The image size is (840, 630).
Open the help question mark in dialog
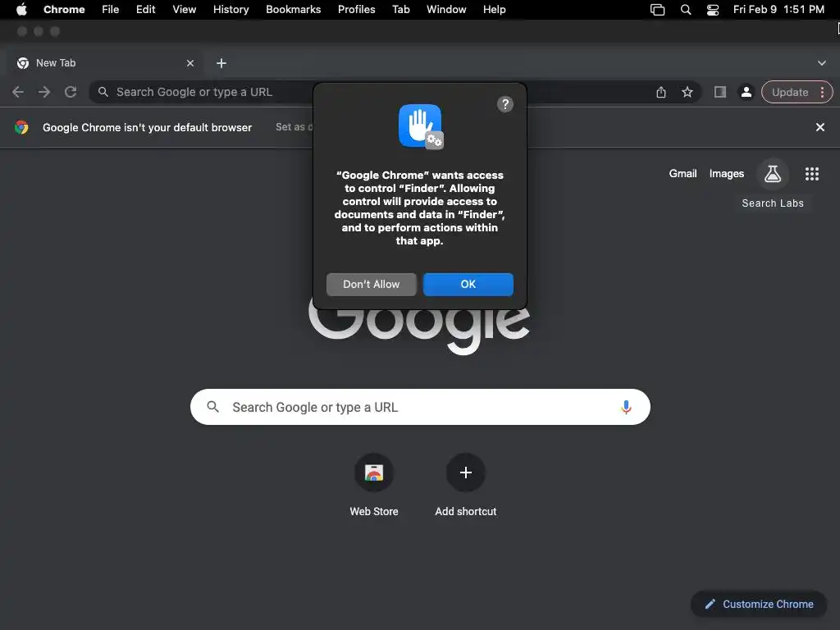pyautogui.click(x=504, y=104)
